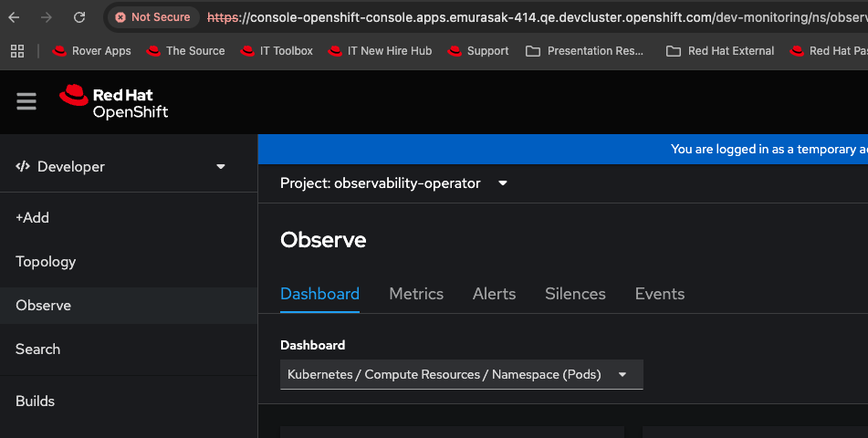
Task: Switch to the Alerts tab
Action: [x=494, y=294]
